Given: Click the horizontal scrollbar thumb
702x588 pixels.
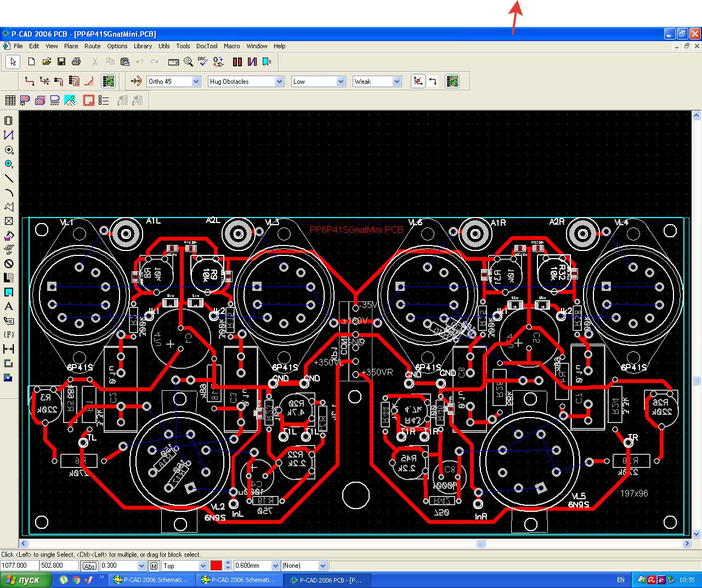Looking at the screenshot, I should tap(480, 544).
